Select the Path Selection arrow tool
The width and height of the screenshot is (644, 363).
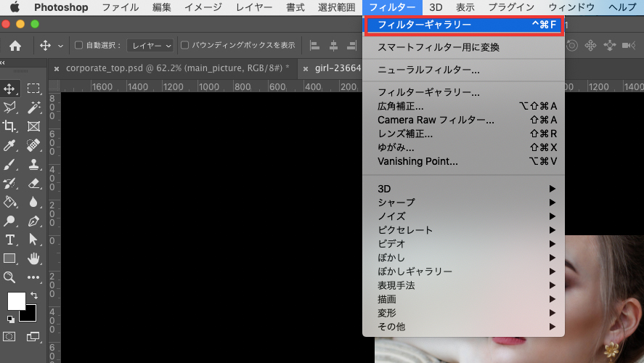click(33, 240)
